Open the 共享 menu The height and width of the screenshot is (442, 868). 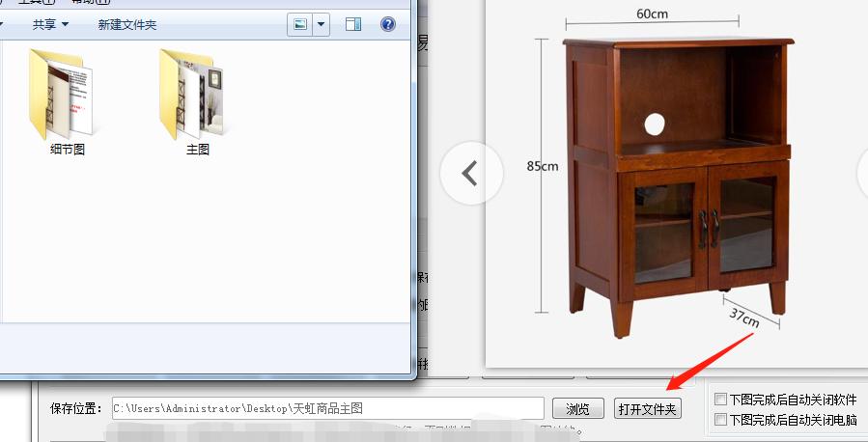50,24
